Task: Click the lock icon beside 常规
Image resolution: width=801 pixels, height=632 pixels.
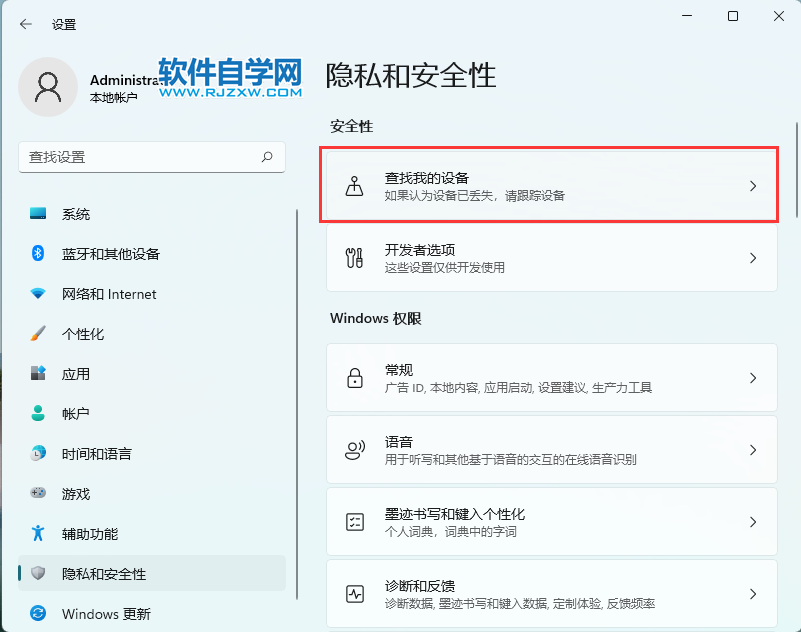Action: [354, 378]
